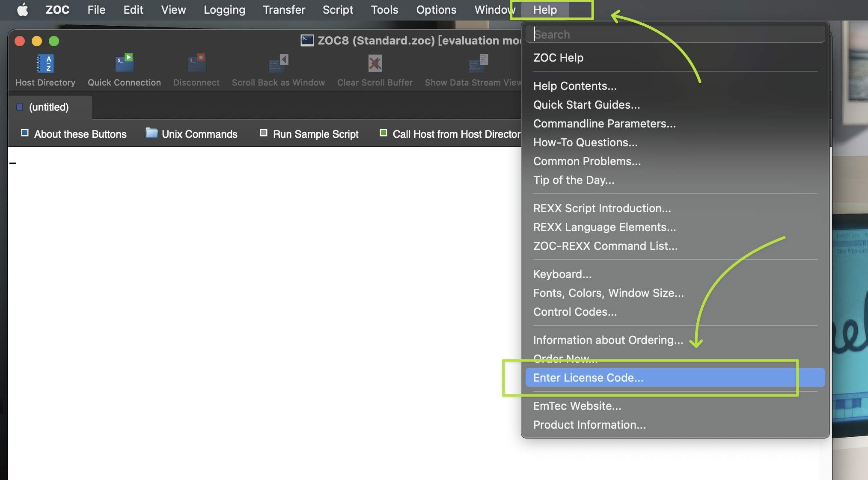Image resolution: width=868 pixels, height=480 pixels.
Task: Switch to the (untitled) session tab
Action: pos(49,107)
